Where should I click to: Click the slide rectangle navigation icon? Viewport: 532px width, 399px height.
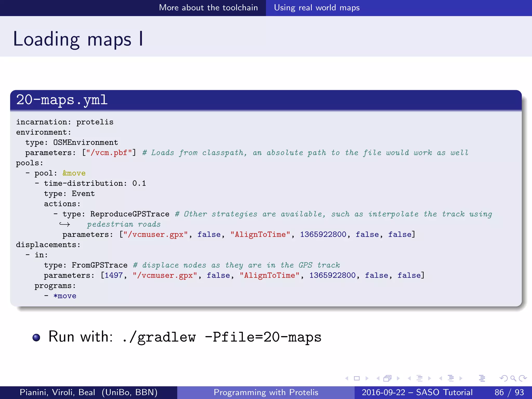pyautogui.click(x=357, y=378)
